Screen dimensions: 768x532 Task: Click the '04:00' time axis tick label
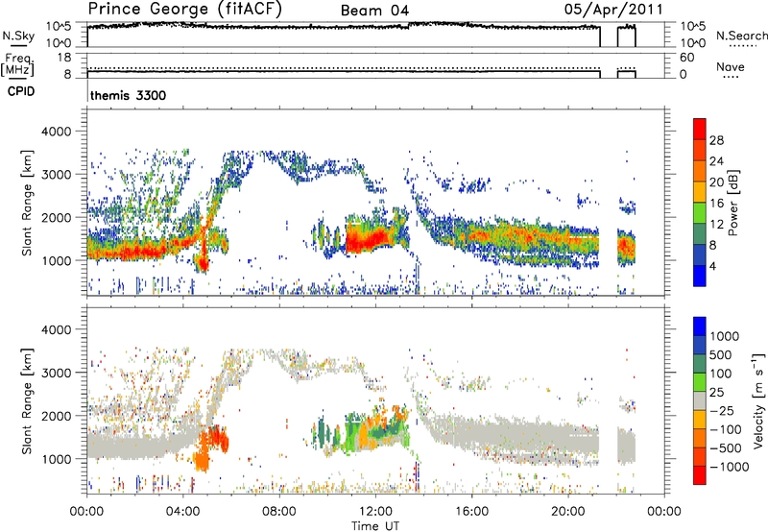click(x=183, y=512)
